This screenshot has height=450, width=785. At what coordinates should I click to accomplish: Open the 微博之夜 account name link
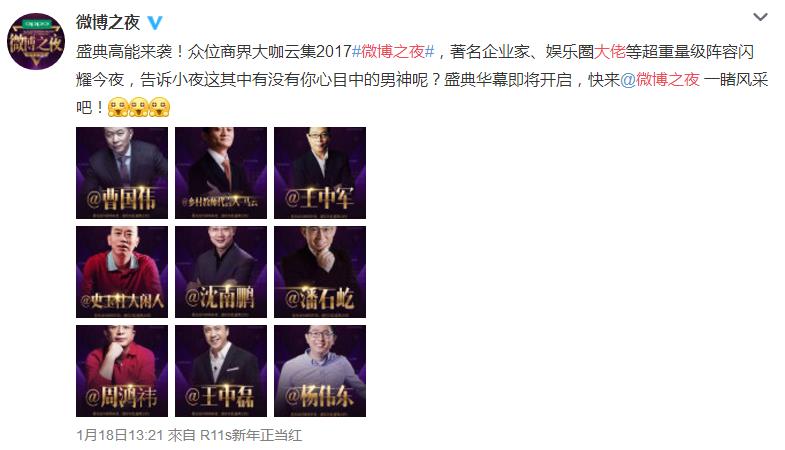click(x=108, y=23)
